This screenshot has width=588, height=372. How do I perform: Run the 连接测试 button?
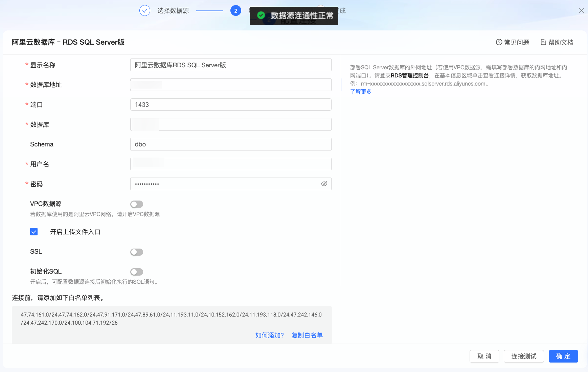524,356
